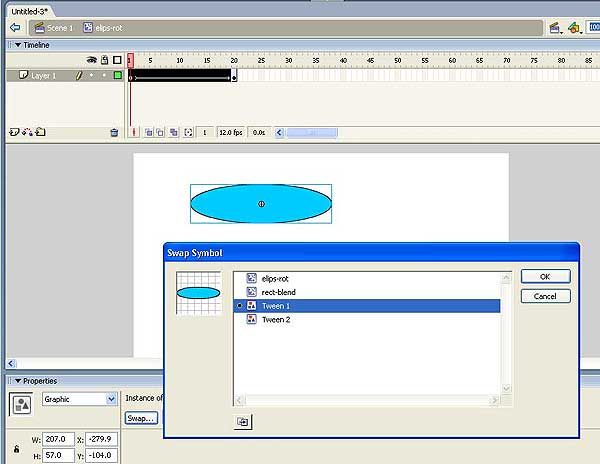Toggle the lock column for all layers
The image size is (600, 464).
coord(104,60)
